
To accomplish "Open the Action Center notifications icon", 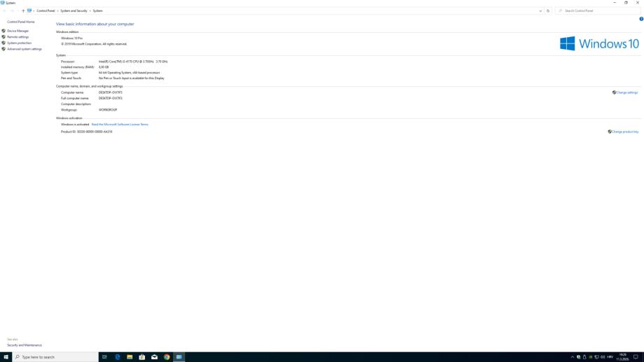I will click(x=636, y=357).
